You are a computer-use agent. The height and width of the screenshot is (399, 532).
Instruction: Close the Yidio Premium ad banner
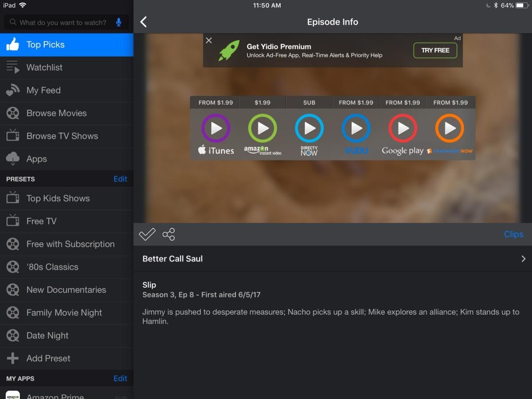pos(209,40)
